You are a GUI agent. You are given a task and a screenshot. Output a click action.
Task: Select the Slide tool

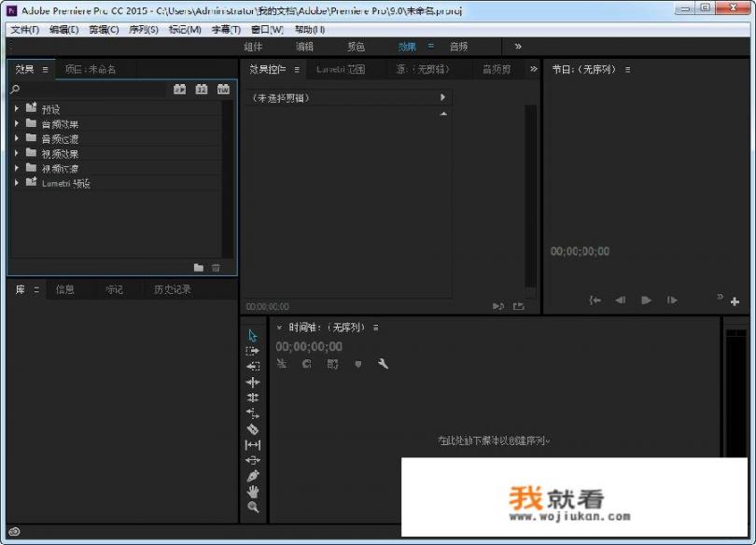(253, 460)
